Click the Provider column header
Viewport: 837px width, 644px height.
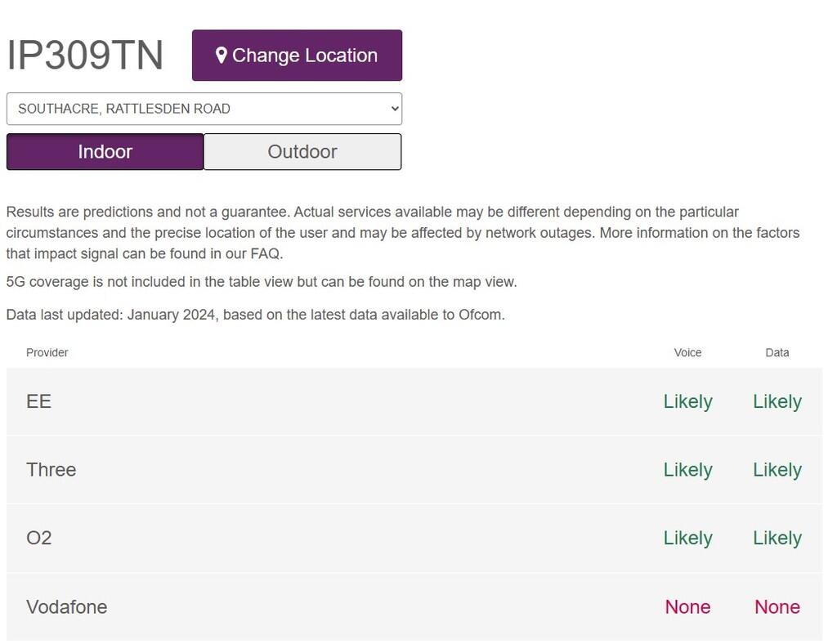47,352
